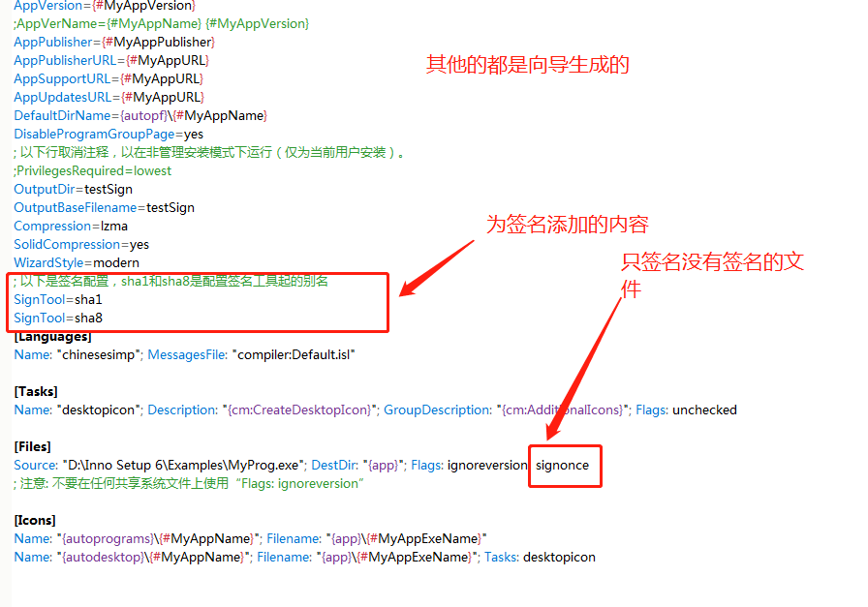
Task: Click the ignoreversion flag in Files line
Action: click(x=487, y=466)
